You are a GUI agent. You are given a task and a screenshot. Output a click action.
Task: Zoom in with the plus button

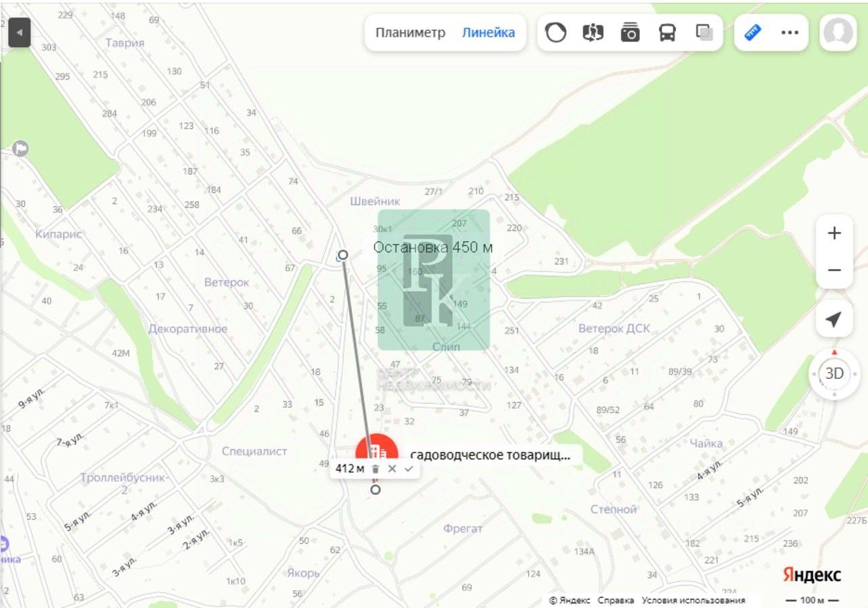click(834, 233)
